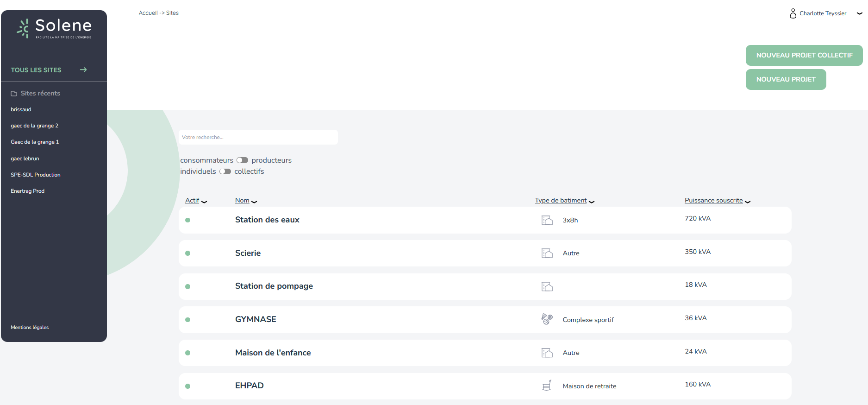Viewport: 868px width, 405px height.
Task: Click the Solene logo icon
Action: pyautogui.click(x=23, y=28)
